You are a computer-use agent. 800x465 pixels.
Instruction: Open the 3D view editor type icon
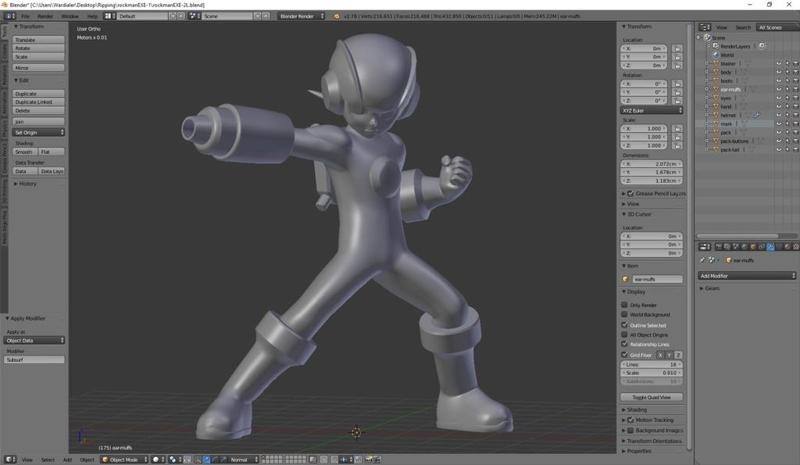[10, 459]
